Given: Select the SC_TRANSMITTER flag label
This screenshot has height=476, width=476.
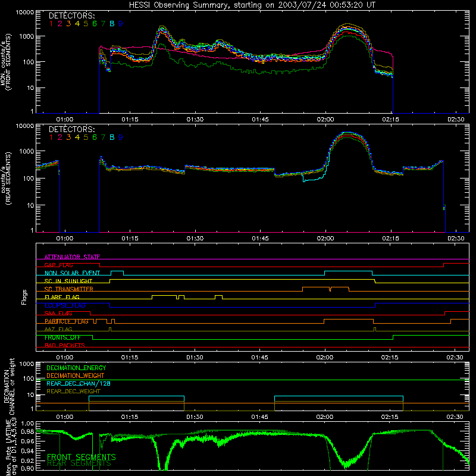Looking at the screenshot, I should point(69,289).
